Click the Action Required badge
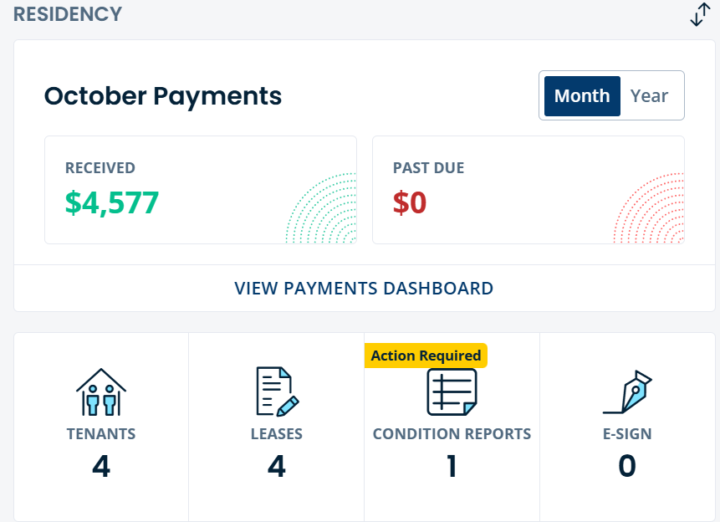Screen dimensions: 720x522 click(x=426, y=355)
